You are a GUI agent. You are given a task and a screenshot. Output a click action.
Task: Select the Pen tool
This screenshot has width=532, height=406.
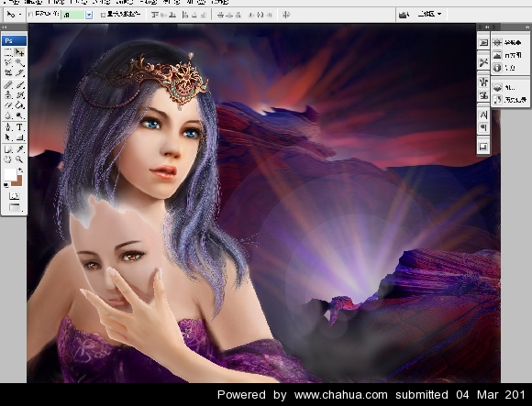[x=8, y=127]
